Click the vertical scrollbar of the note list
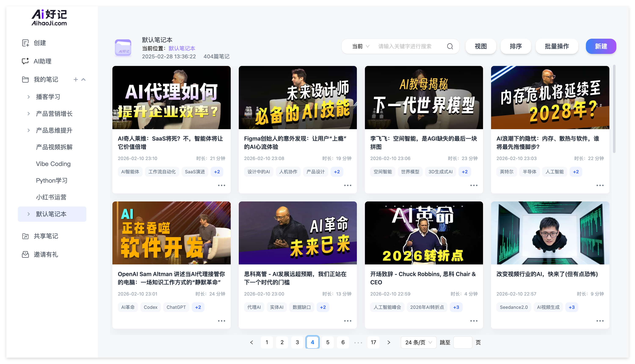This screenshot has height=364, width=635. pyautogui.click(x=614, y=109)
